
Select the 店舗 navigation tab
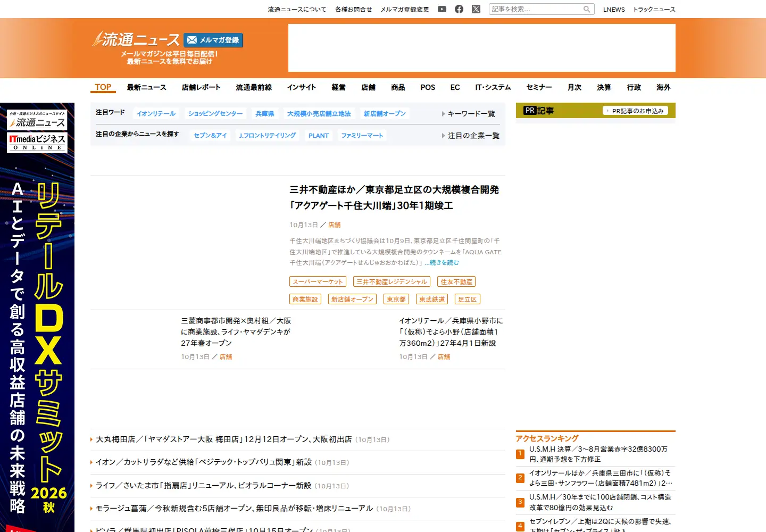click(368, 87)
